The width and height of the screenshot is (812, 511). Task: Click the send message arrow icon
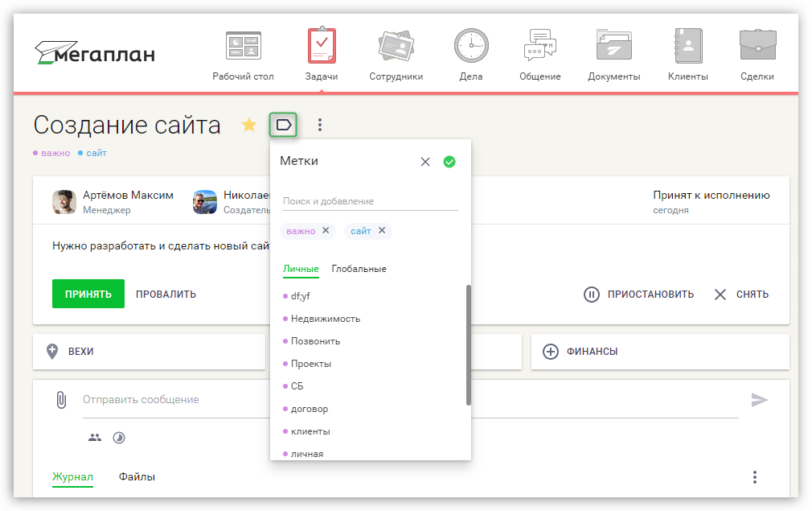coord(759,400)
